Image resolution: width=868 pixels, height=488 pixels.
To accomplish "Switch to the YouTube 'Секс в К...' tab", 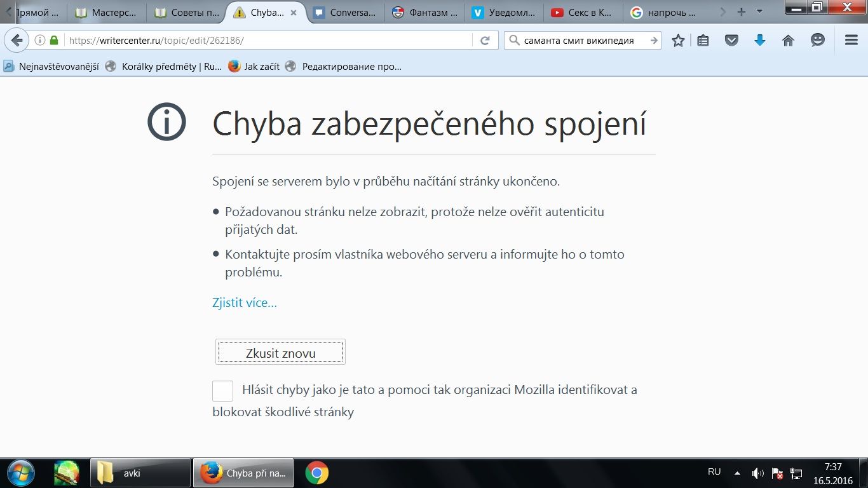I will coord(582,12).
